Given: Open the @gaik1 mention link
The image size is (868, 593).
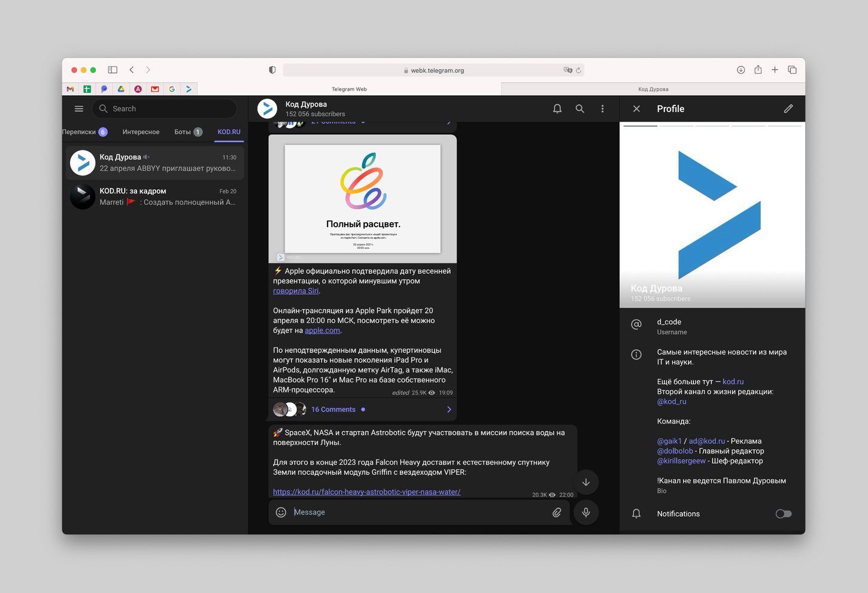Looking at the screenshot, I should (669, 441).
